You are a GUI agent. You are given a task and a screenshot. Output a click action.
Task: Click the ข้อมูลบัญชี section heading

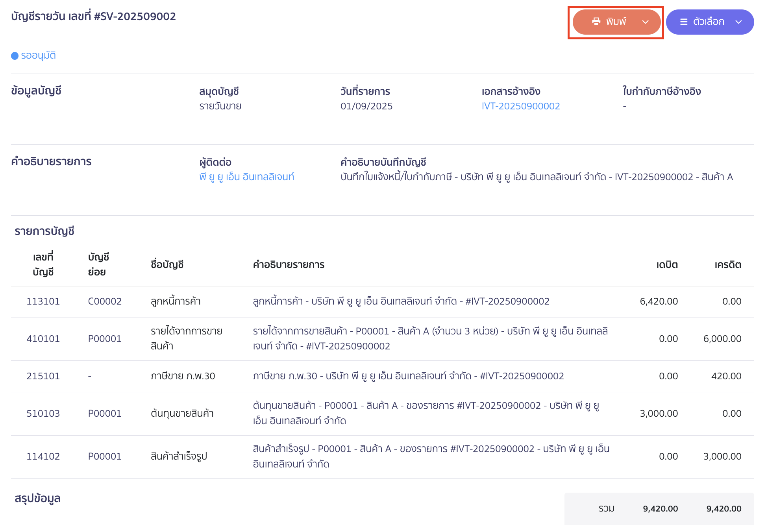[x=36, y=91]
